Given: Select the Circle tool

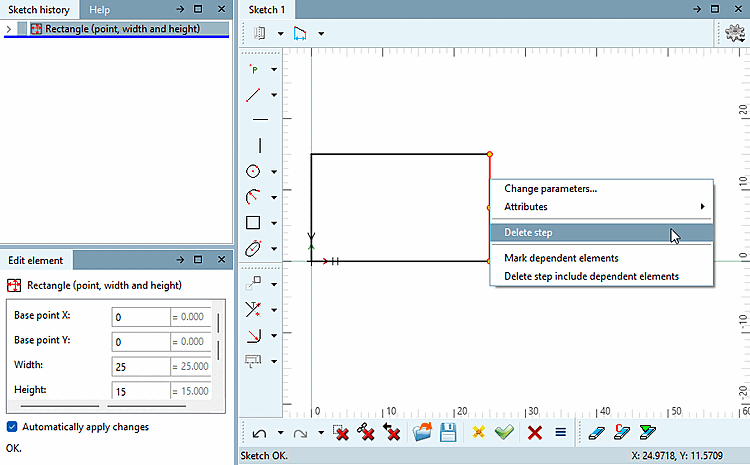Looking at the screenshot, I should pos(254,171).
